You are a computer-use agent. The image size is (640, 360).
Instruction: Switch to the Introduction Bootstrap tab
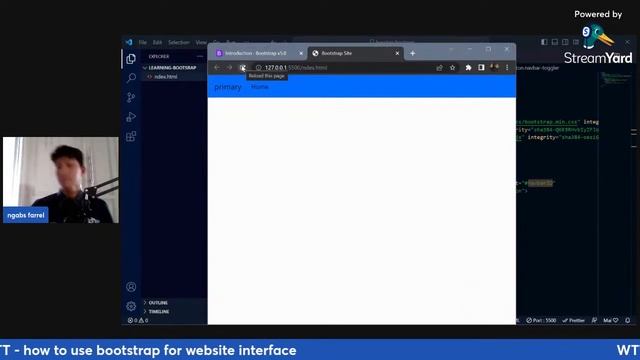tap(256, 53)
